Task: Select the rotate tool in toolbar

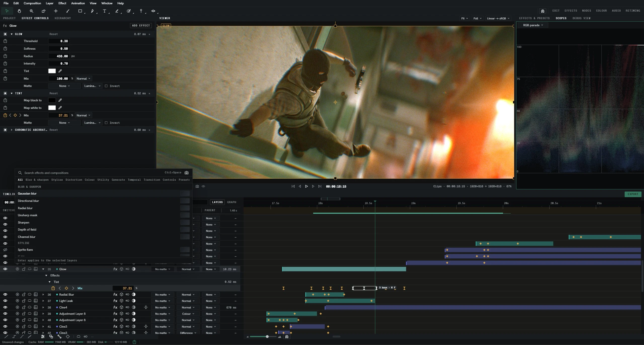Action: pyautogui.click(x=44, y=11)
